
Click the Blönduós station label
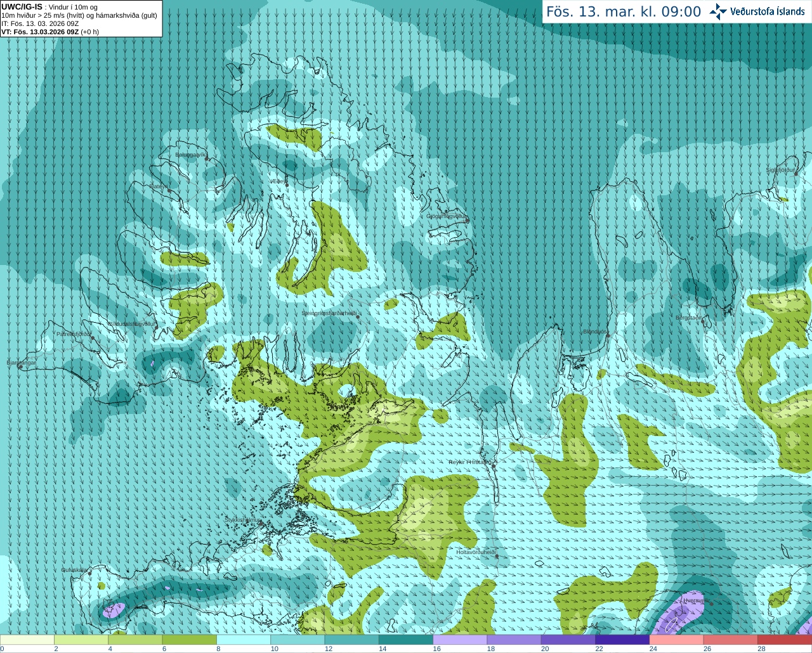point(594,332)
